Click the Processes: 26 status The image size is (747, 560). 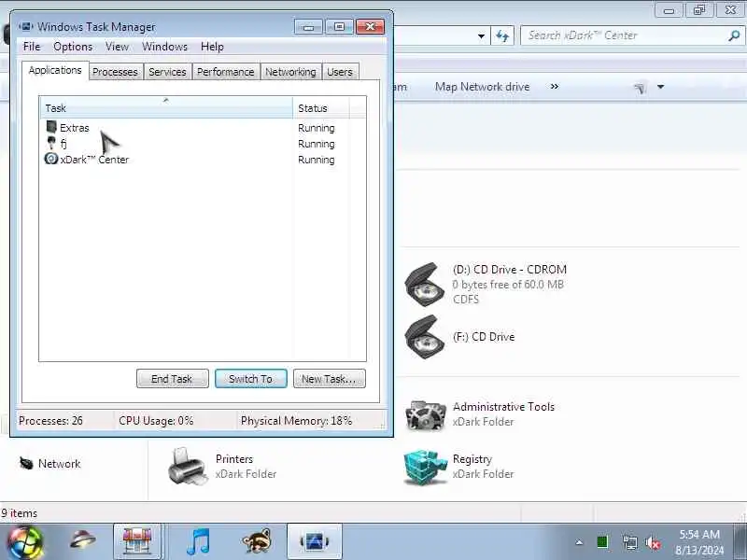[50, 421]
